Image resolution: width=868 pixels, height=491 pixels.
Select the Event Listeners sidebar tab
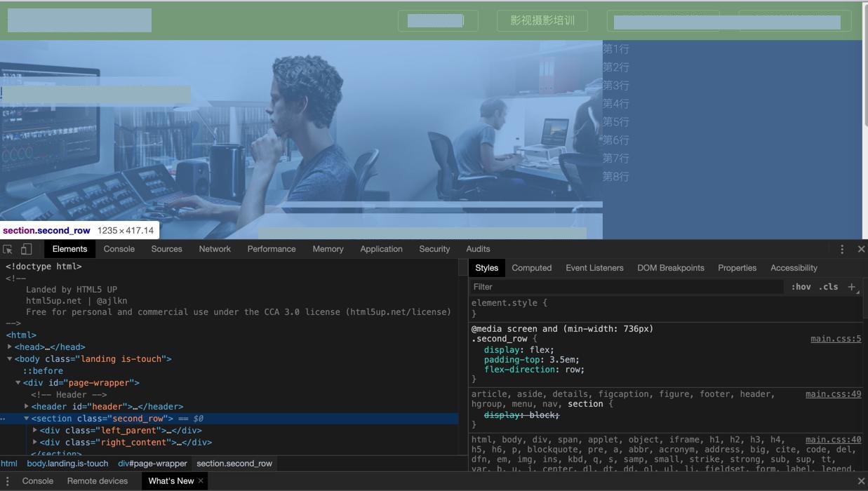coord(594,268)
